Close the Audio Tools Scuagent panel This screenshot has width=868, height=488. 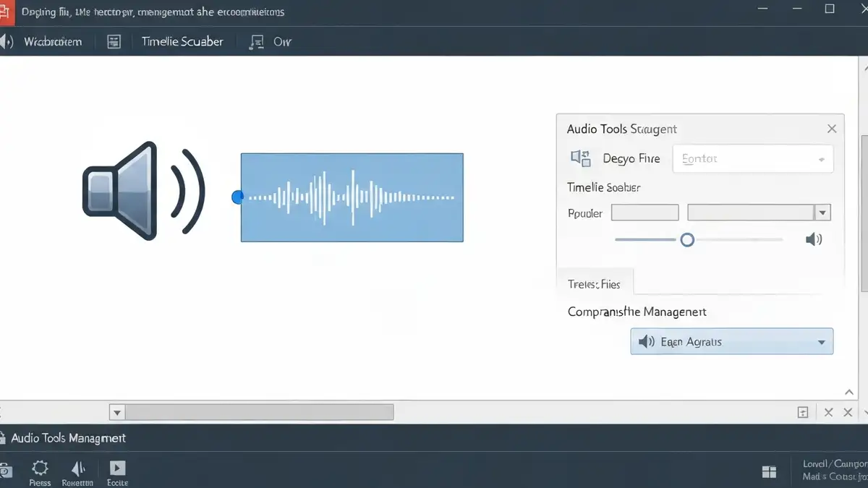pyautogui.click(x=832, y=129)
